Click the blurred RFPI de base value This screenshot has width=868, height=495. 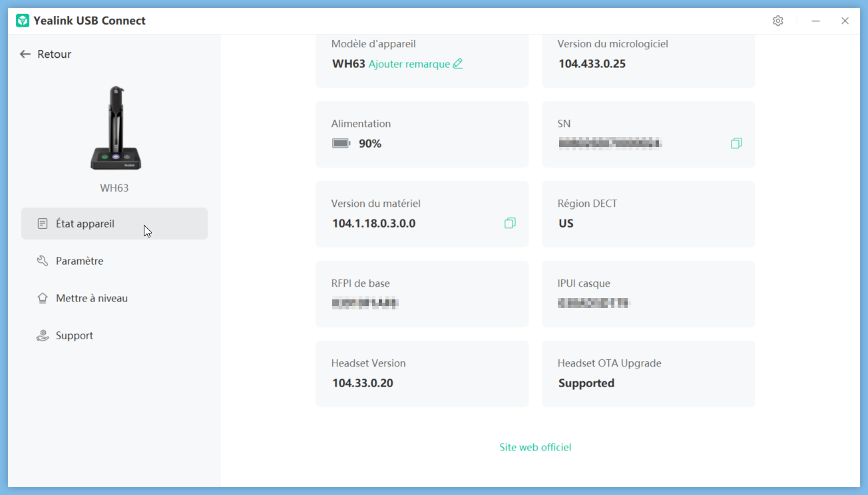365,303
